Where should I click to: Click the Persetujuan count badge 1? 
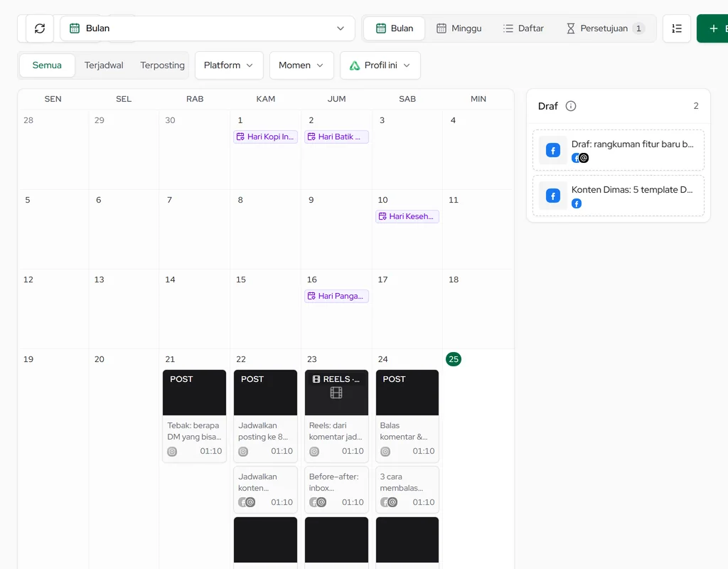click(638, 28)
